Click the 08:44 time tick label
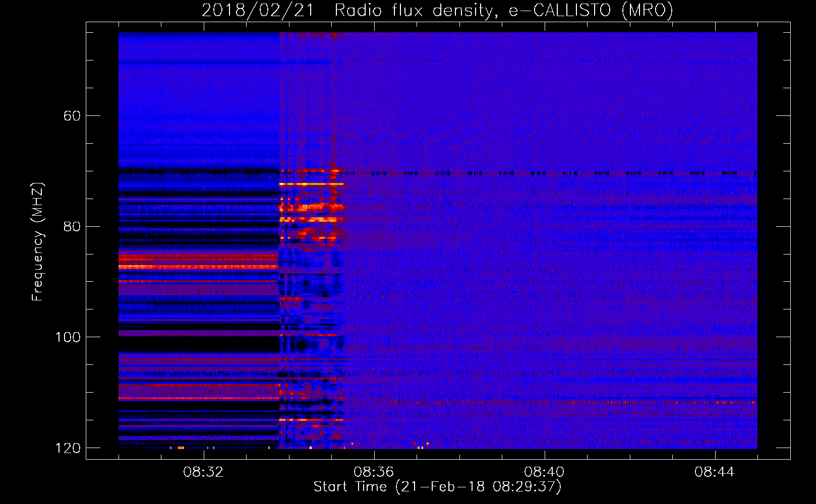The width and height of the screenshot is (816, 504). point(715,472)
